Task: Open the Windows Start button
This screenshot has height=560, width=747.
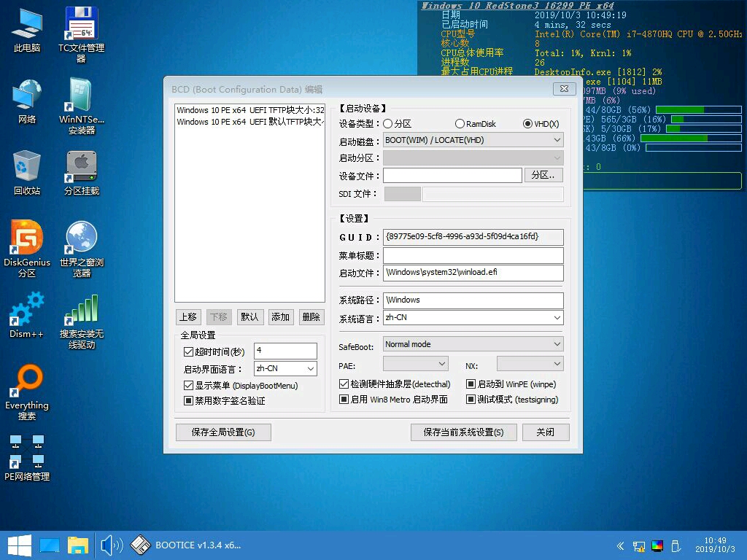Action: [20, 545]
